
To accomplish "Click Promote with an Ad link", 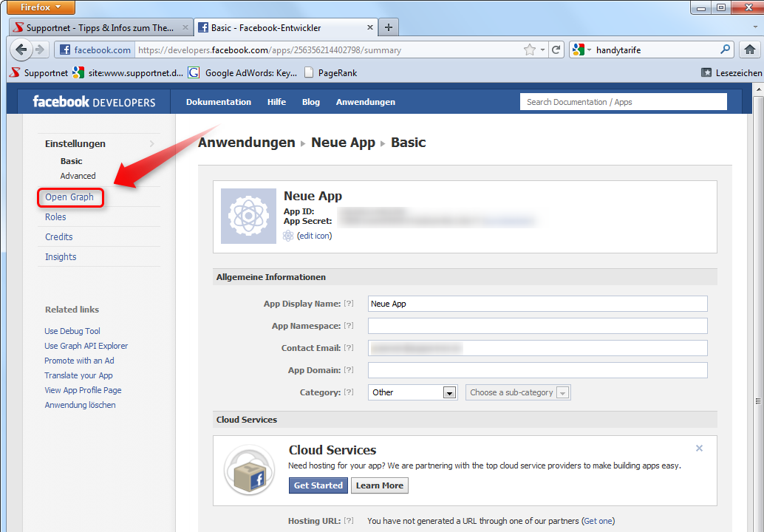I will coord(79,361).
